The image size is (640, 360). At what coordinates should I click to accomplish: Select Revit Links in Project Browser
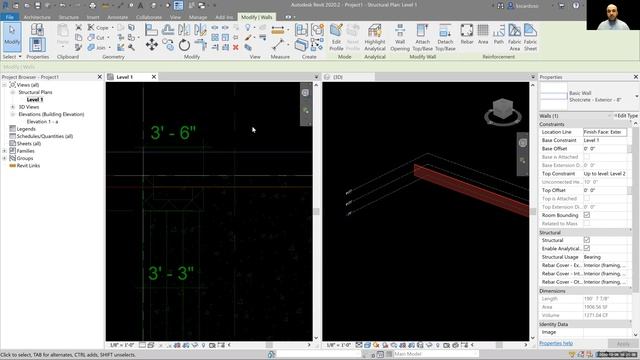coord(28,166)
